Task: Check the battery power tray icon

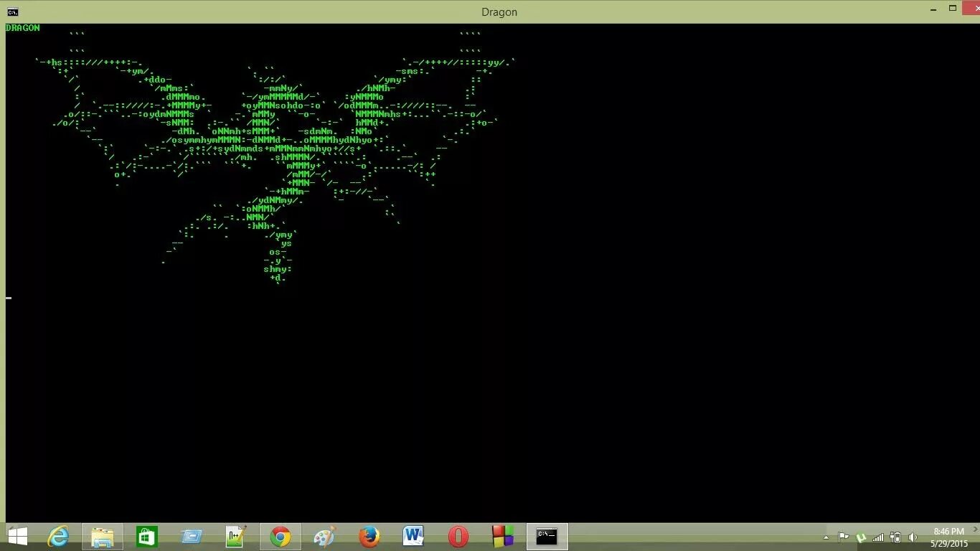Action: [895, 537]
